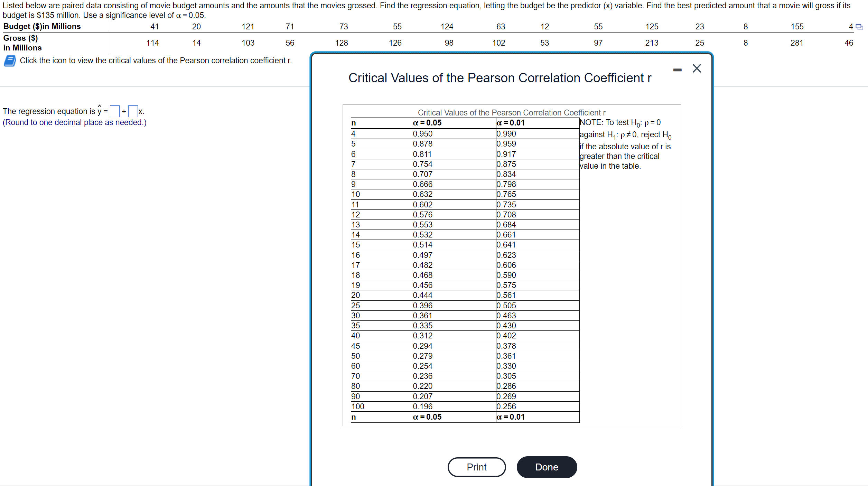Viewport: 868px width, 486px height.
Task: Click the gross value 281 in the data table
Action: [796, 43]
